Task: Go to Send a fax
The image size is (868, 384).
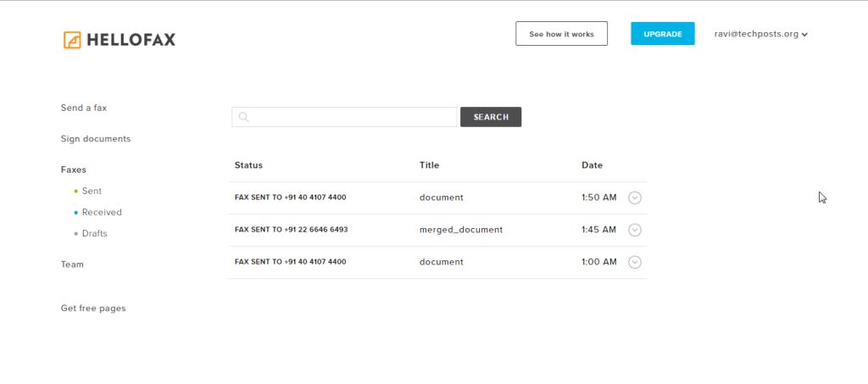Action: coord(84,108)
